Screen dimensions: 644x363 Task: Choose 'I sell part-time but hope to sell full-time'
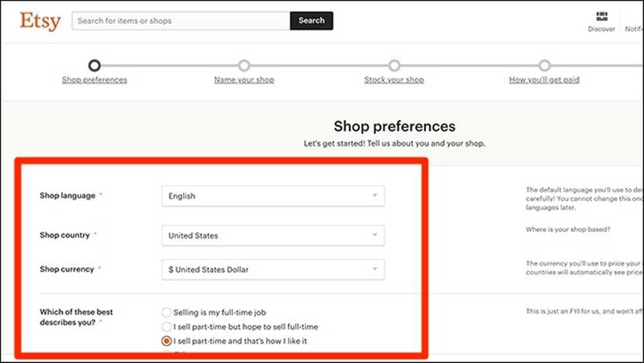tap(167, 326)
